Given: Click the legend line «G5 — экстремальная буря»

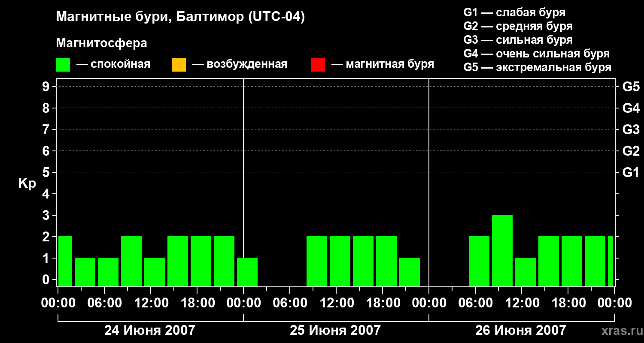Looking at the screenshot, I should (537, 67).
